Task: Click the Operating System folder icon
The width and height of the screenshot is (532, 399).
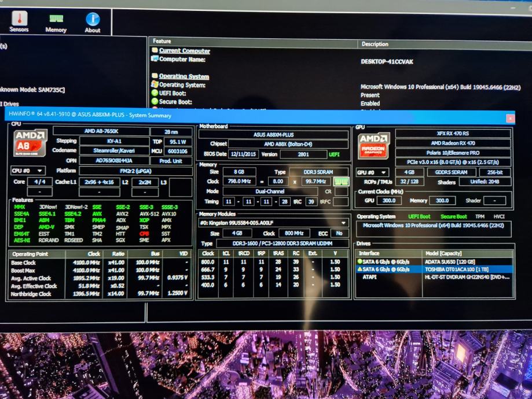Action: pyautogui.click(x=155, y=76)
